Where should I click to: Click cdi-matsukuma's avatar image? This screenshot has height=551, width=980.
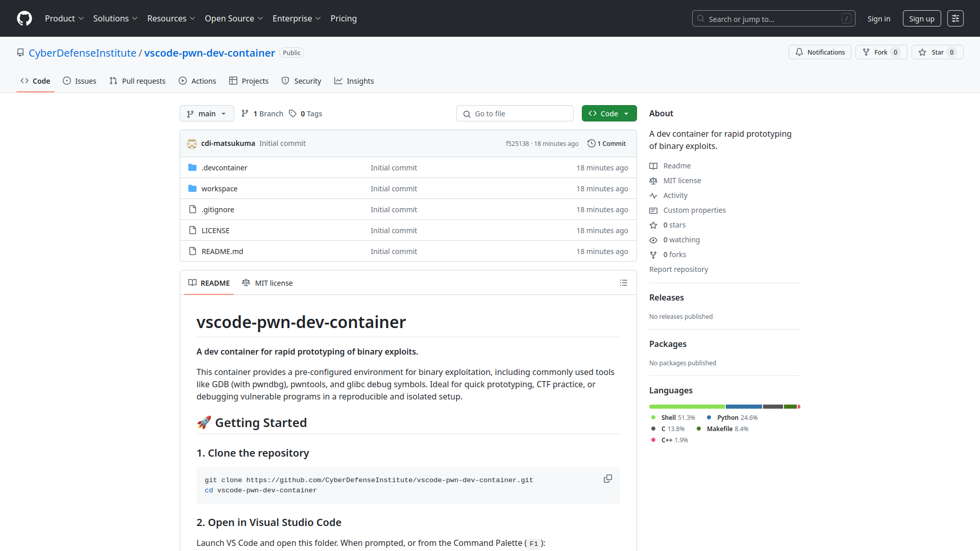tap(192, 143)
